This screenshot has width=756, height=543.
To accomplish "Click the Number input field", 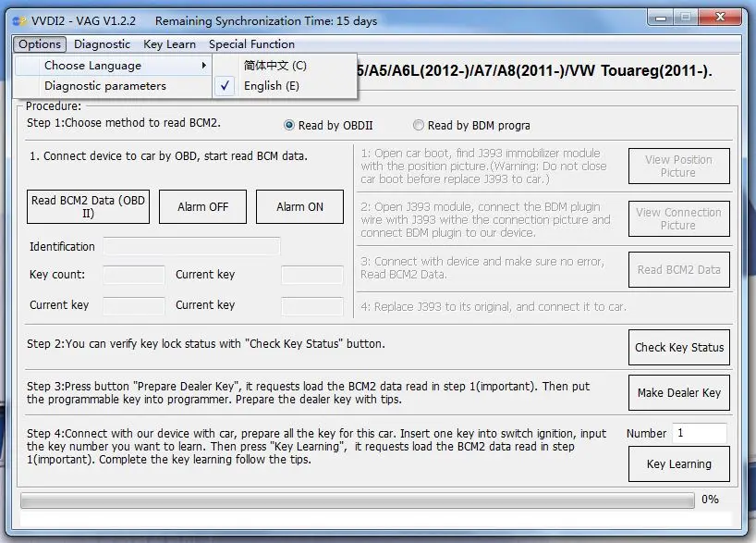I will 700,433.
